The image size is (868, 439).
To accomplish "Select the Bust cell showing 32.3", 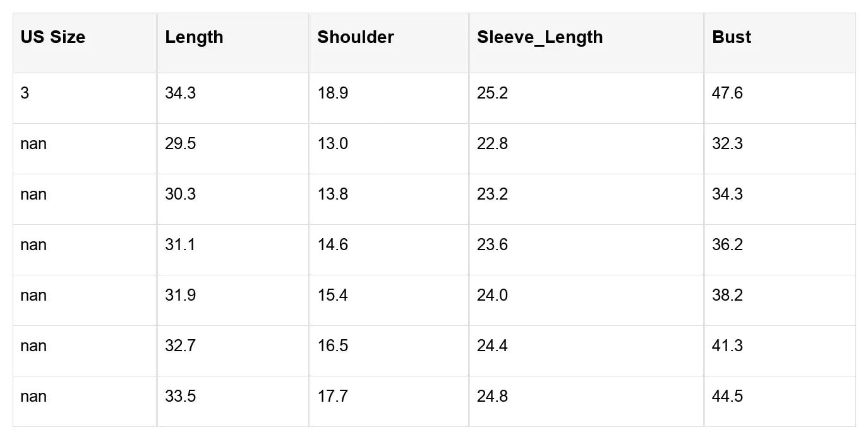I will coord(728,144).
